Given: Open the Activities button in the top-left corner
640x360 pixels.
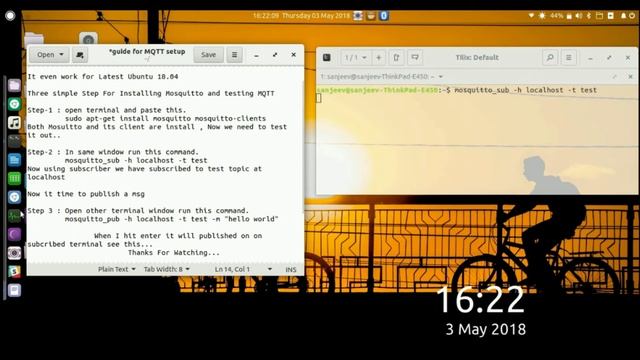Looking at the screenshot, I should click(10, 16).
